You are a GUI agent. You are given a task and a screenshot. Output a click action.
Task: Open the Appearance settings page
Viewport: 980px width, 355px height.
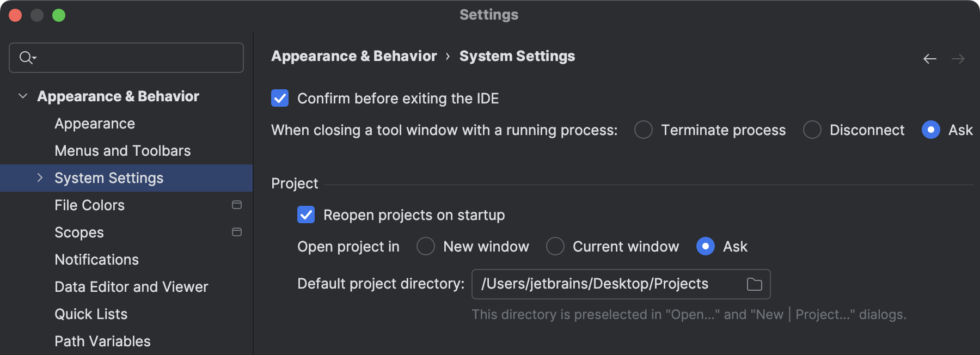(95, 124)
